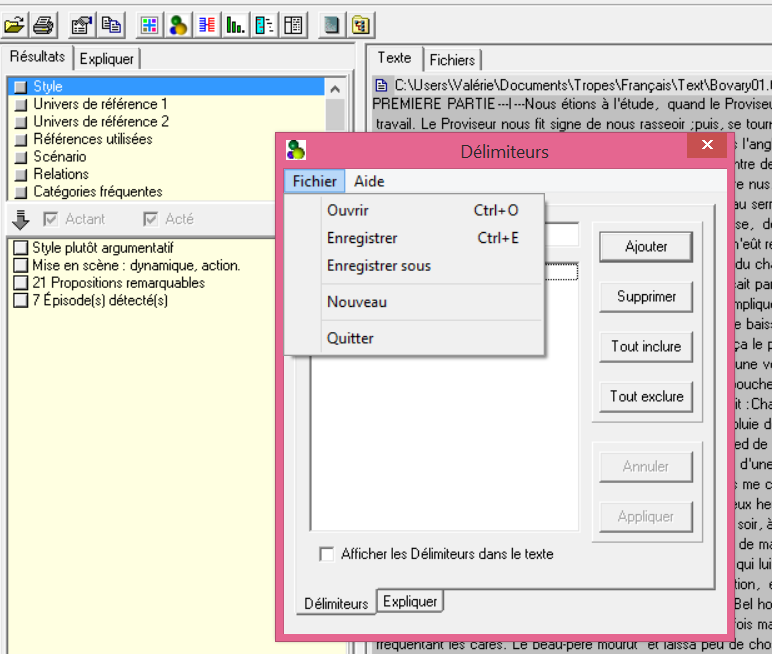
Task: Choose Enregistrer sous from Fichier menu
Action: tap(379, 266)
